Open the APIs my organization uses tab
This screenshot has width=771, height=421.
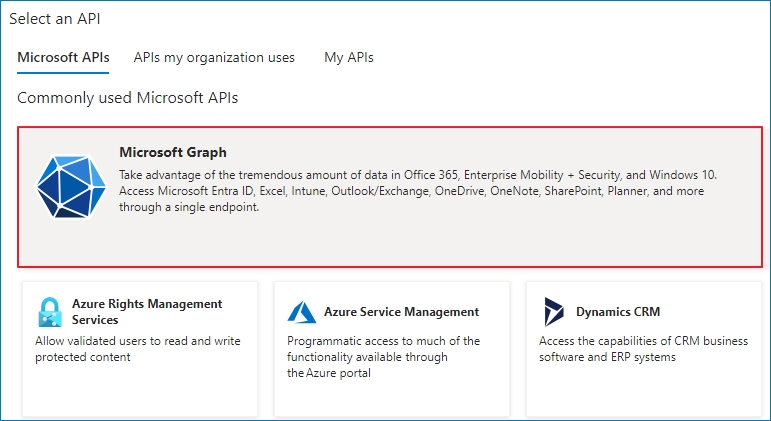pos(214,58)
